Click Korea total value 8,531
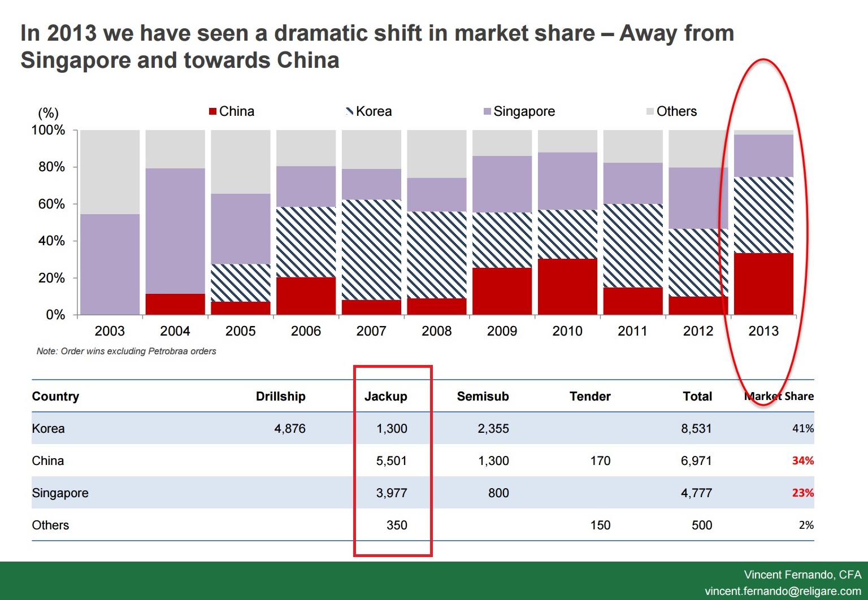This screenshot has width=868, height=600. point(696,428)
